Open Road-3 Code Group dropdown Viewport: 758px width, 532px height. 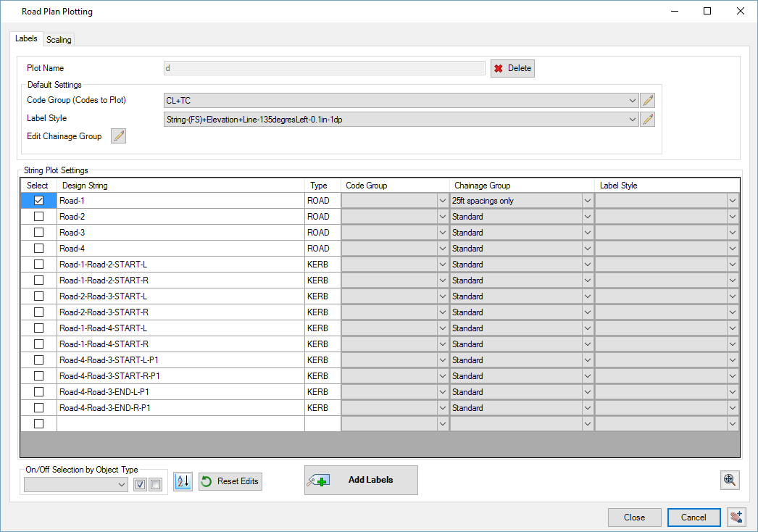[442, 232]
